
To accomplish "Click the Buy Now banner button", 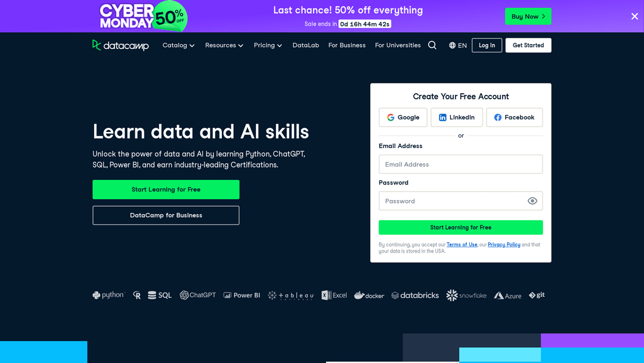I will [x=528, y=17].
